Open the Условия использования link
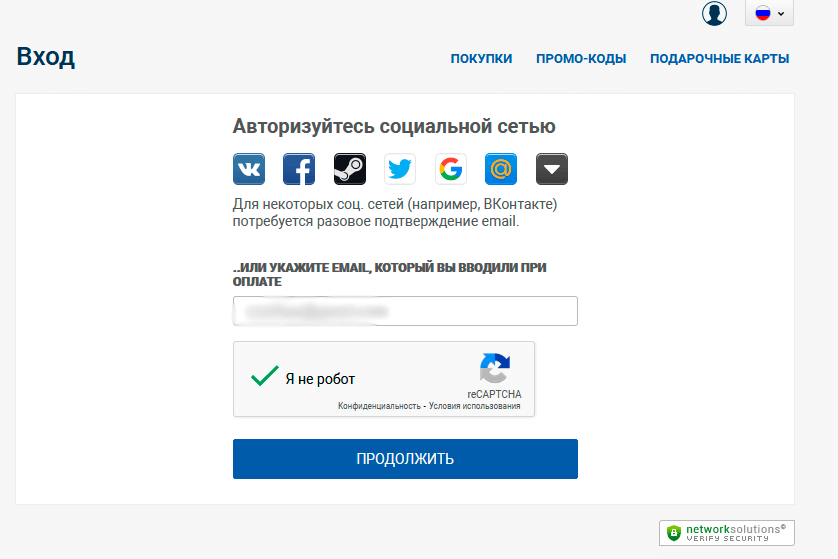Viewport: 838px width, 559px height. coord(474,407)
